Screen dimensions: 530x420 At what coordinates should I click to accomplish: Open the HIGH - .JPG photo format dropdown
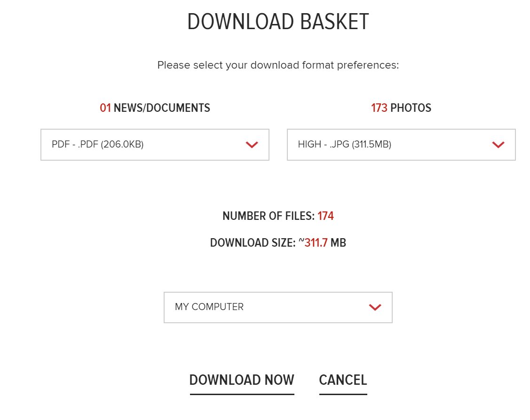401,145
